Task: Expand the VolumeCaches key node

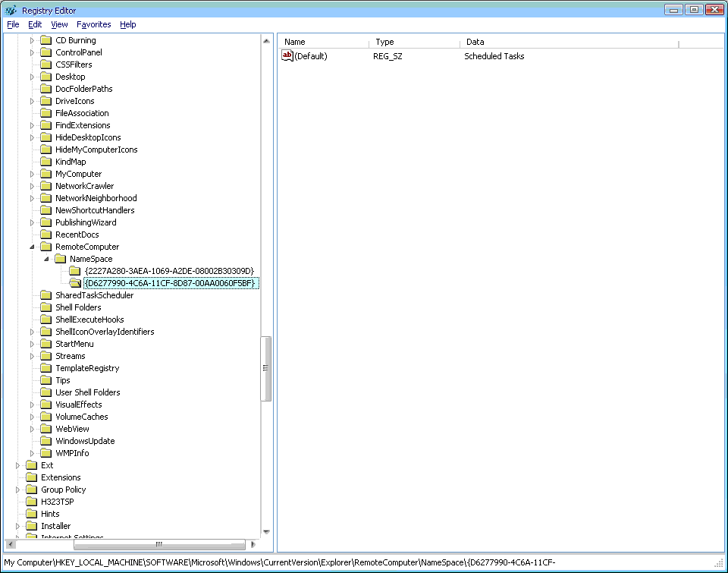Action: pos(32,417)
